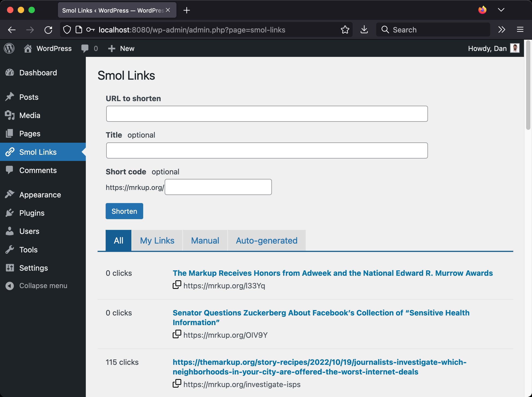The height and width of the screenshot is (397, 532).
Task: Click the Media sidebar icon
Action: [x=10, y=116]
